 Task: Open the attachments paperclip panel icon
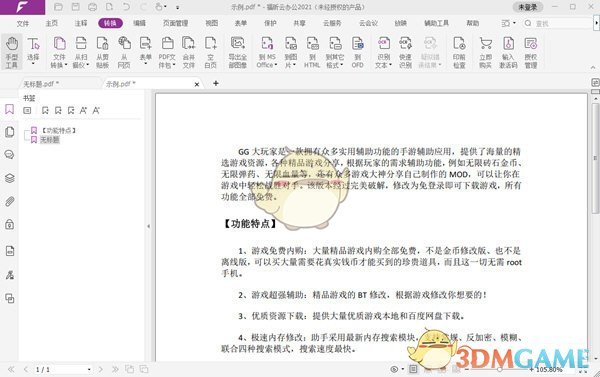(x=10, y=201)
